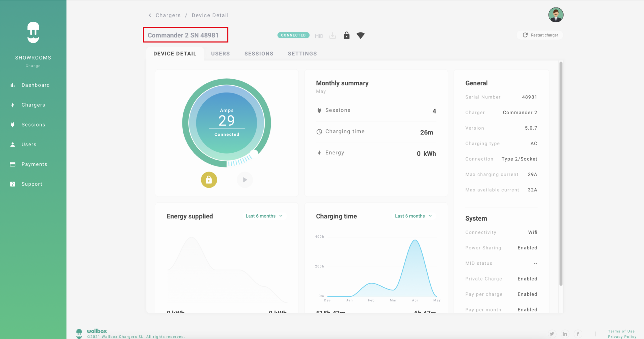Click the Twitter icon in footer
This screenshot has height=339, width=644.
click(x=552, y=334)
